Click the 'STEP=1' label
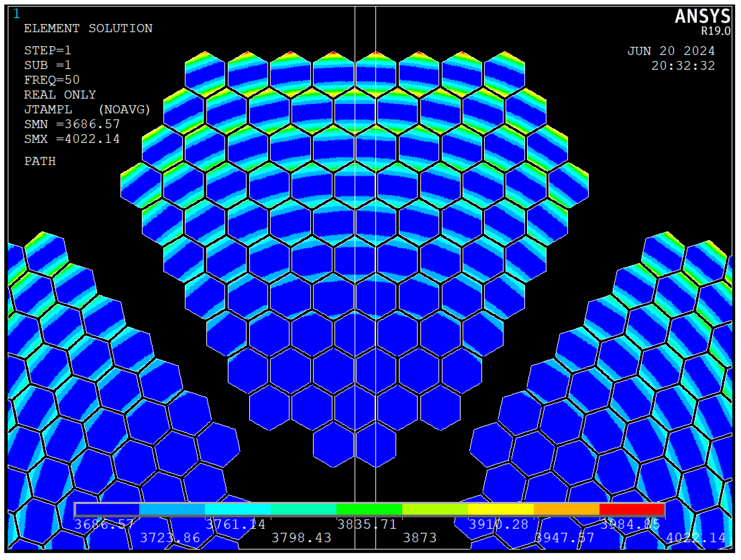Image resolution: width=741 pixels, height=560 pixels. click(48, 50)
